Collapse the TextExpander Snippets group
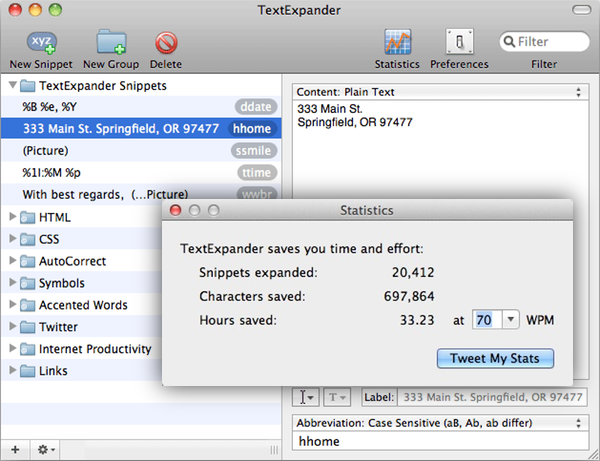Viewport: 600px width, 461px height. coord(13,85)
